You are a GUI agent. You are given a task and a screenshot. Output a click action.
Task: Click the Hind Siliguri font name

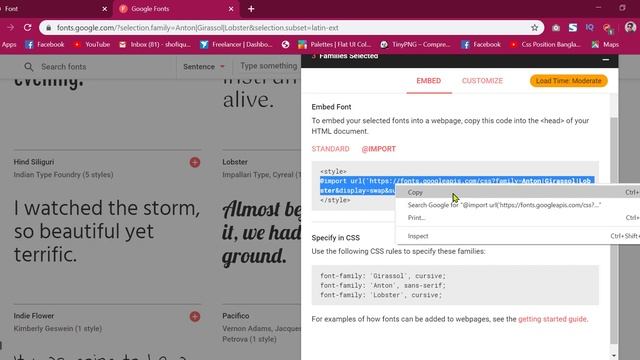pos(34,162)
